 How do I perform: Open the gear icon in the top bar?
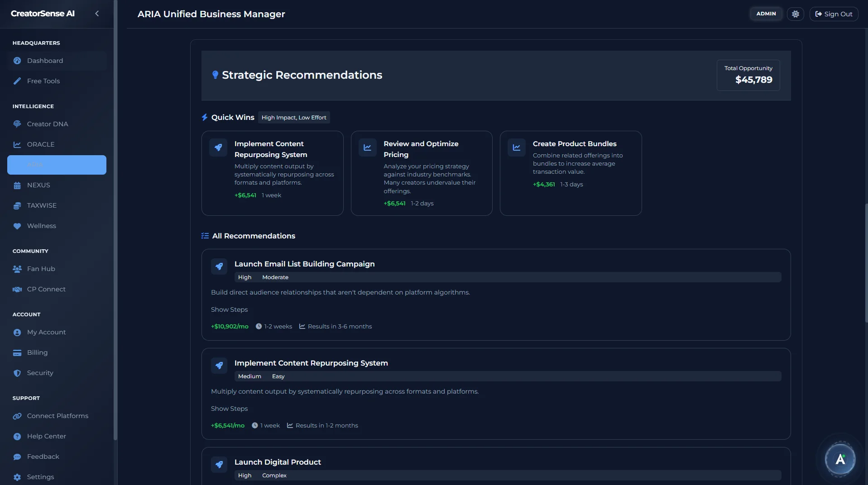click(x=795, y=14)
